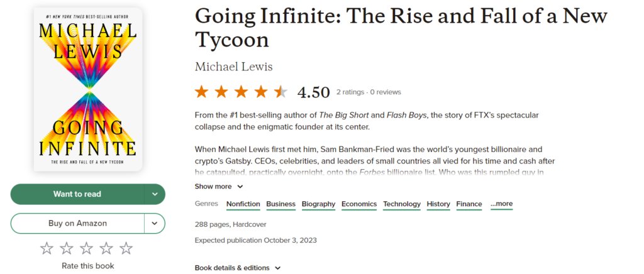Expand the description with Show more
This screenshot has height=274, width=644.
tap(218, 187)
